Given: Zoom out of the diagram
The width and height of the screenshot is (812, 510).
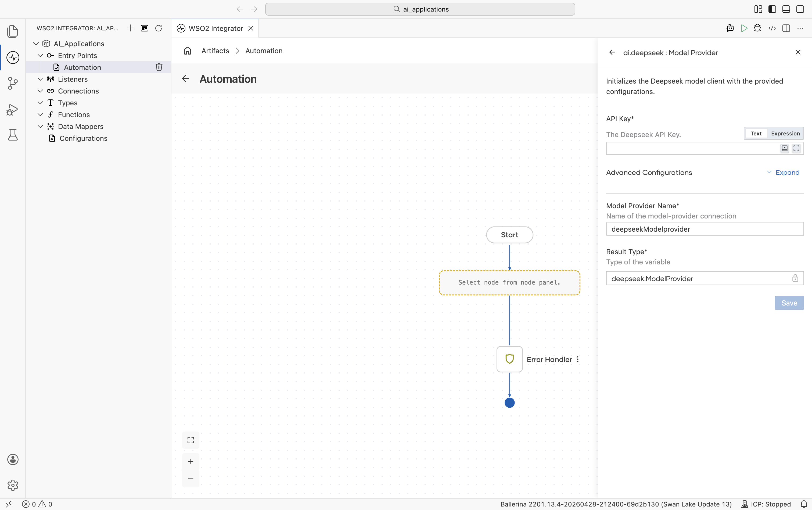Looking at the screenshot, I should (x=191, y=479).
